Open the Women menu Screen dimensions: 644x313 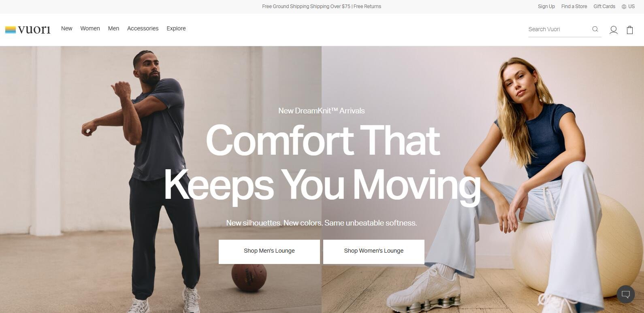click(x=90, y=28)
